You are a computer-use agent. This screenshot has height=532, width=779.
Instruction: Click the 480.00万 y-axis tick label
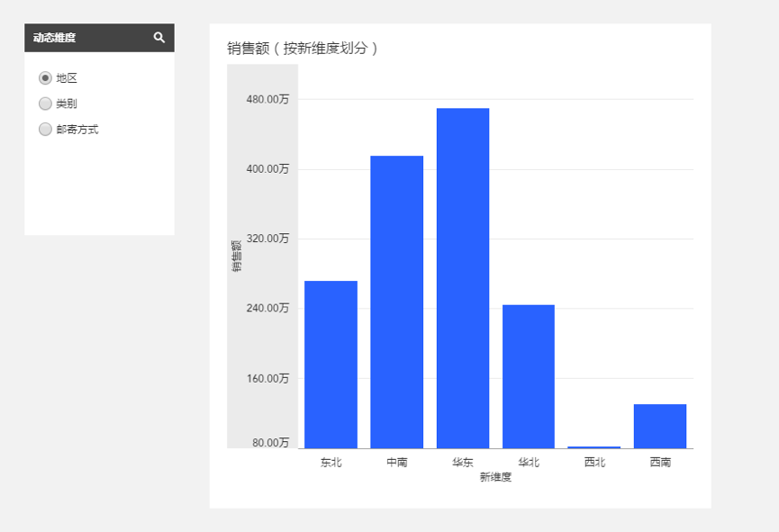(267, 99)
